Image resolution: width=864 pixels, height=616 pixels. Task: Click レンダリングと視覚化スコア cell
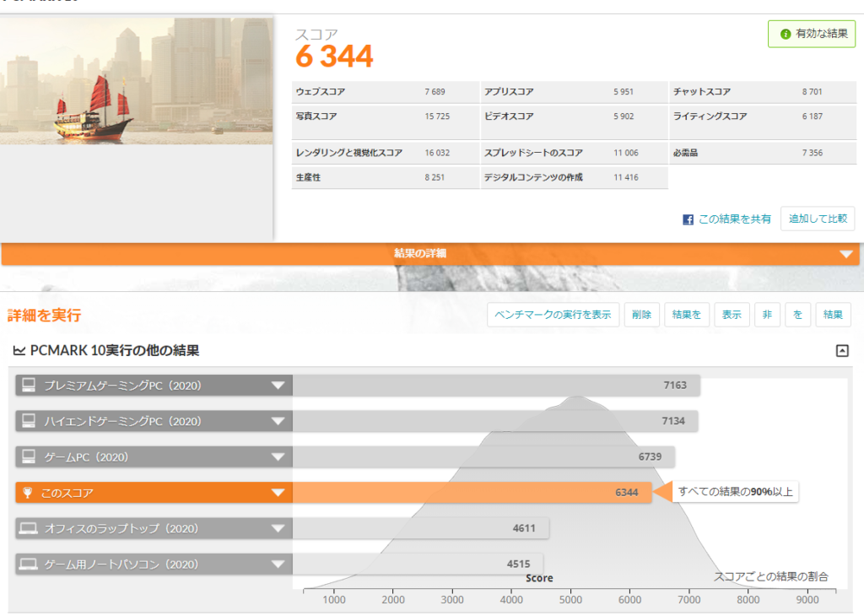coord(385,153)
